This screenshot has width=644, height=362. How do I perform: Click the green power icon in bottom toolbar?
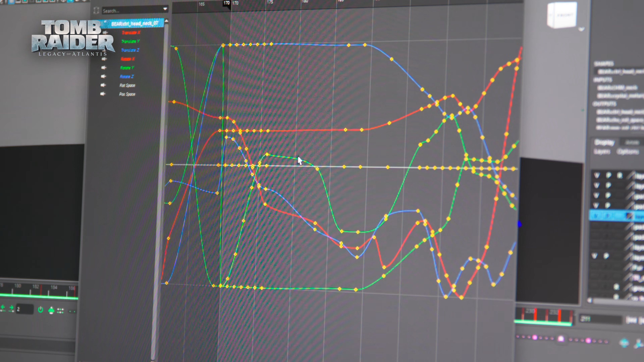40,310
